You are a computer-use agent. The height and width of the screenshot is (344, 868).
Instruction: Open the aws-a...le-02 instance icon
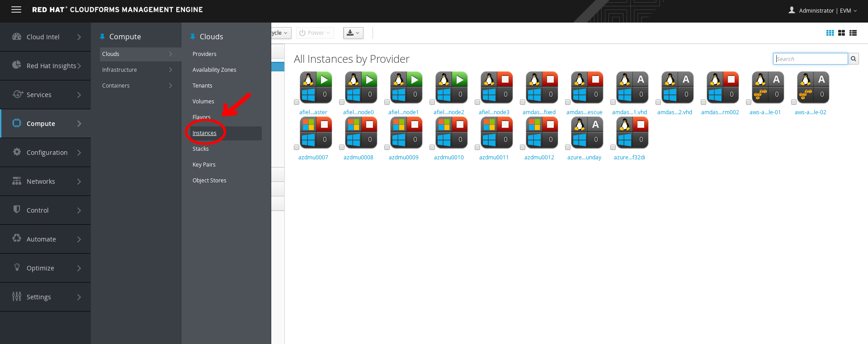pos(813,88)
